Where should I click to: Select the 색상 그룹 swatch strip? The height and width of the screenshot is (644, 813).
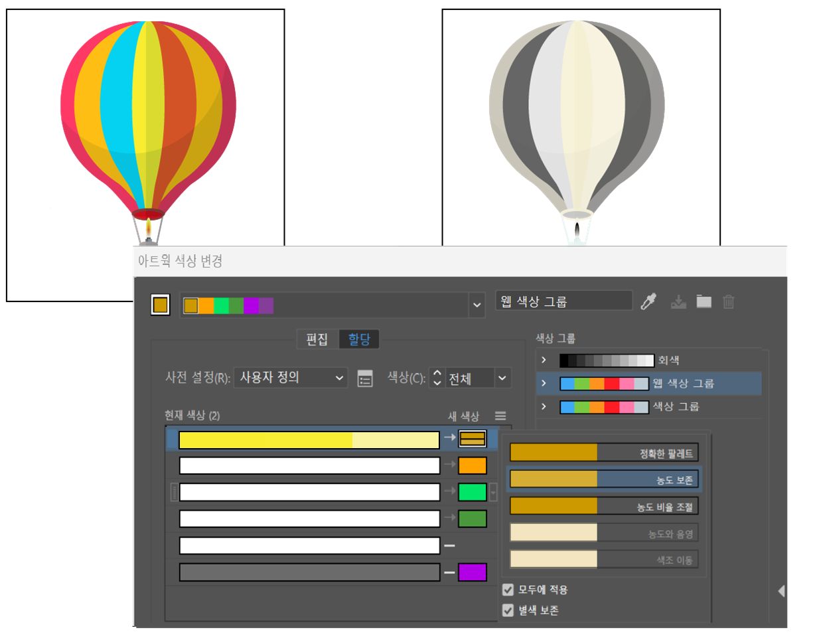605,406
